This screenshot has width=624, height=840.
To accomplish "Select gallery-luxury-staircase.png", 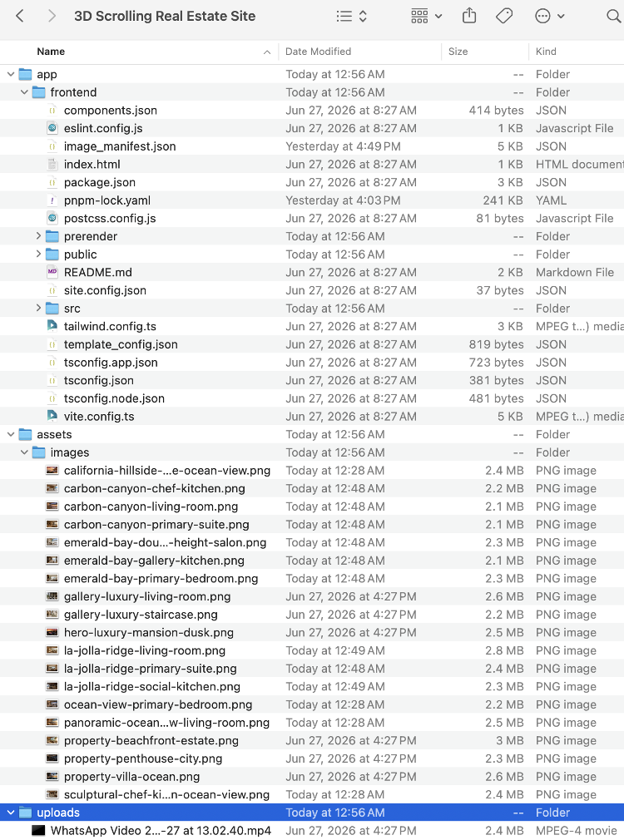I will 141,615.
